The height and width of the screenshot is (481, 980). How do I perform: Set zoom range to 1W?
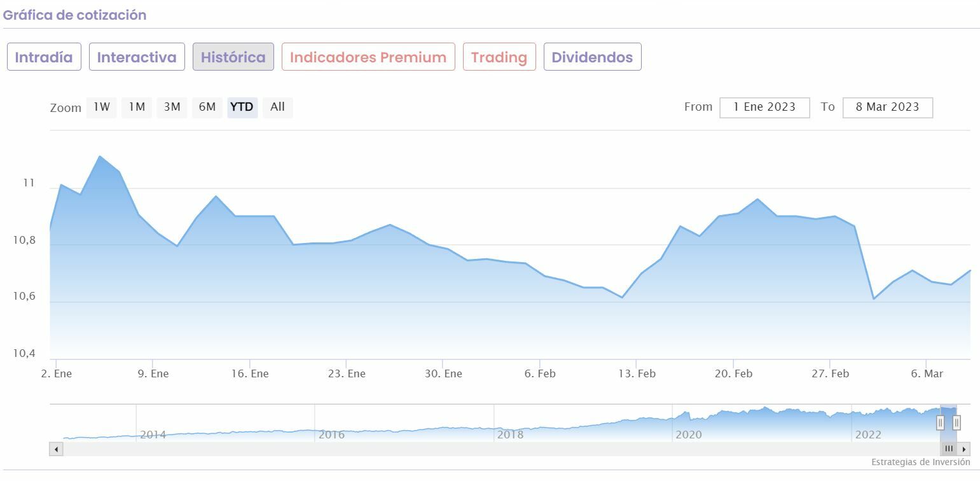[102, 107]
